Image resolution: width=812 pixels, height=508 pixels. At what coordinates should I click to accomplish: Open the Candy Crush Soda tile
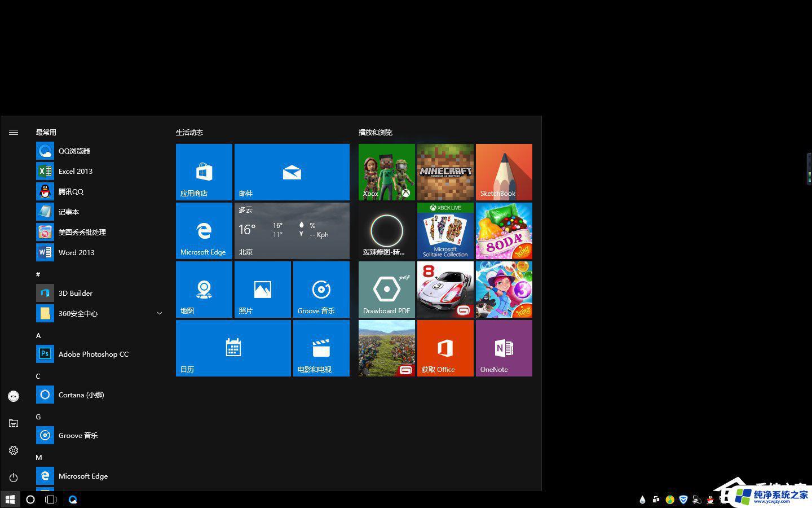pos(504,231)
